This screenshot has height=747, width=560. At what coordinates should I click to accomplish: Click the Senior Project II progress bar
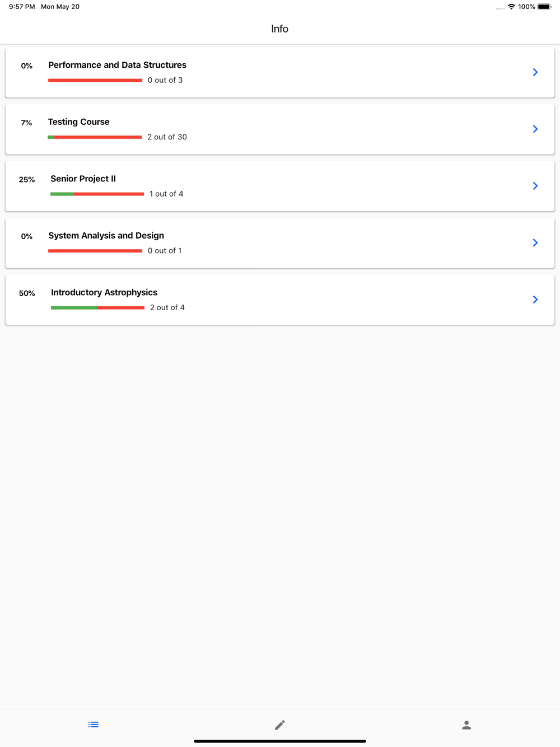click(97, 194)
